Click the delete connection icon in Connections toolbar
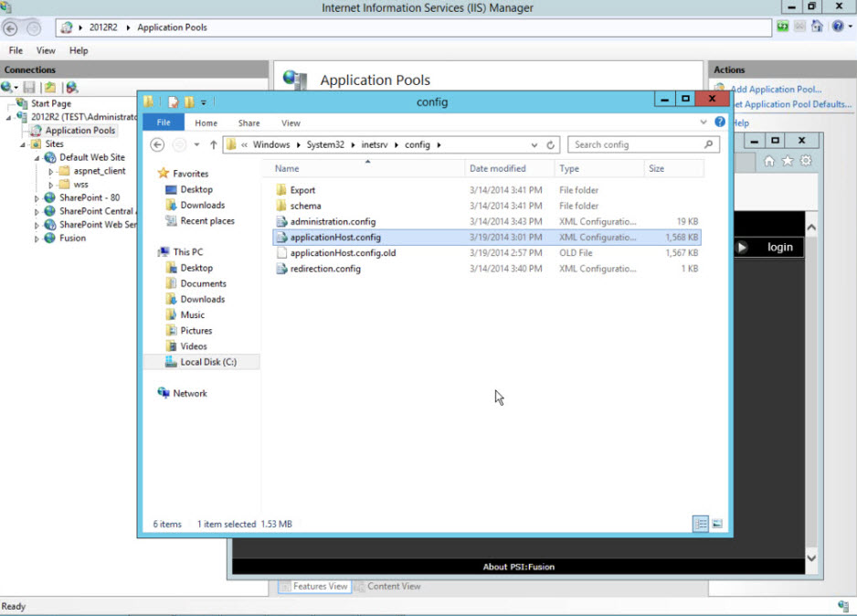Screen dimensions: 857x616 pyautogui.click(x=71, y=87)
